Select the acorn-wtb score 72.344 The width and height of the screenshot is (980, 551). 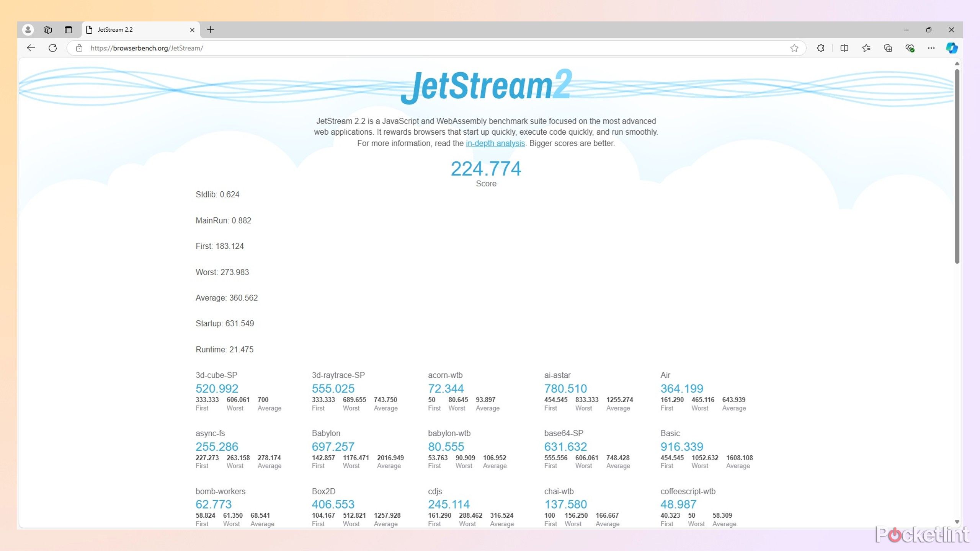tap(446, 389)
